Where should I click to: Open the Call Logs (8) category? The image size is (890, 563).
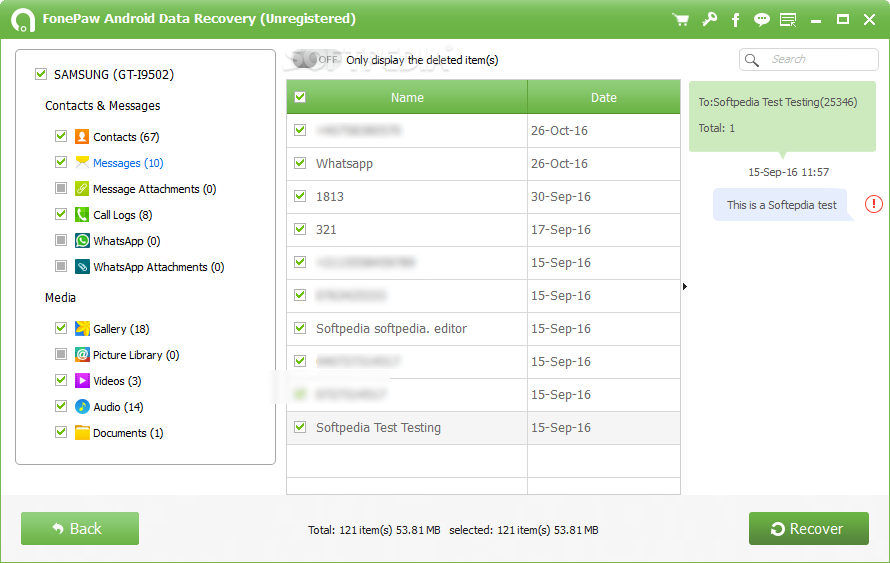coord(123,215)
